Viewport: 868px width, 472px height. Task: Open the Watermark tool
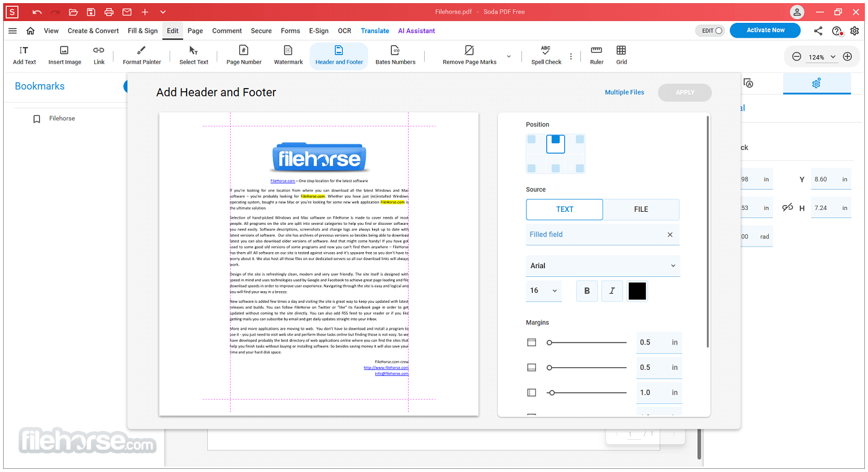288,55
